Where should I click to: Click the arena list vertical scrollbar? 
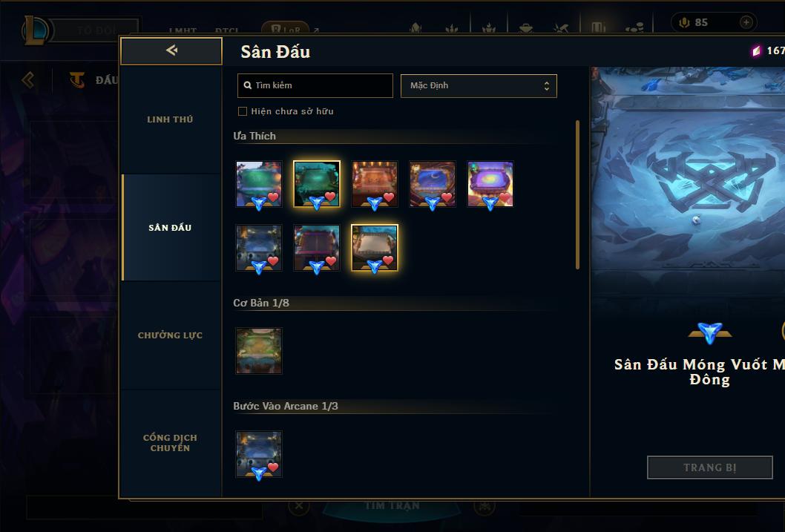[577, 194]
